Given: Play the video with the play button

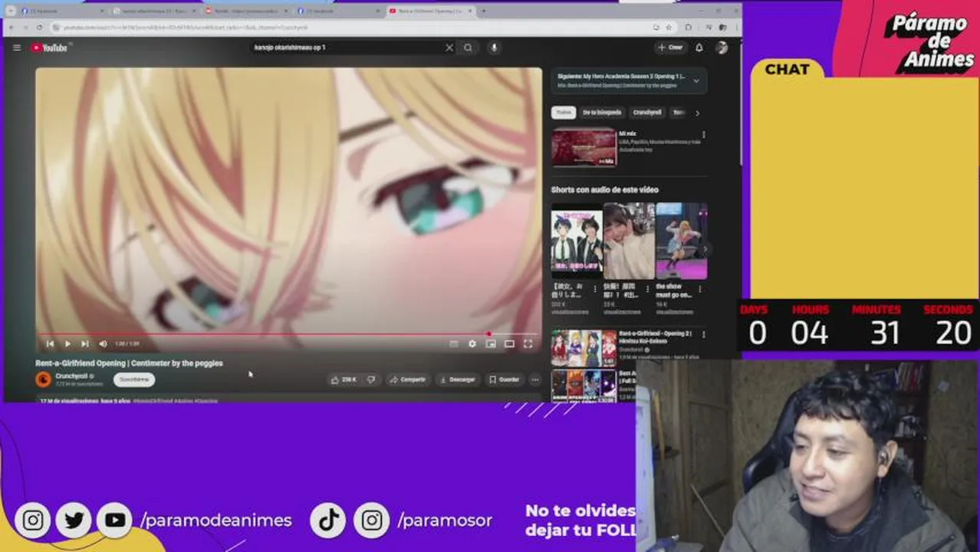Looking at the screenshot, I should (67, 343).
